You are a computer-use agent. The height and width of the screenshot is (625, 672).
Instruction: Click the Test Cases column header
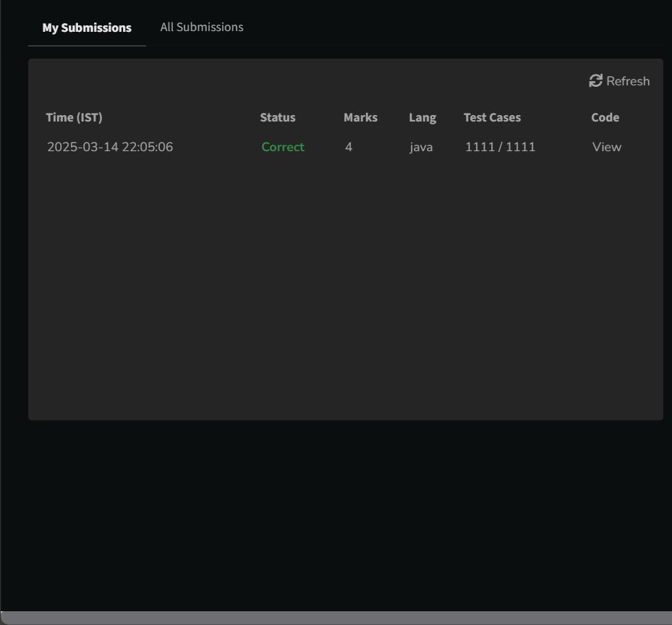pyautogui.click(x=492, y=117)
